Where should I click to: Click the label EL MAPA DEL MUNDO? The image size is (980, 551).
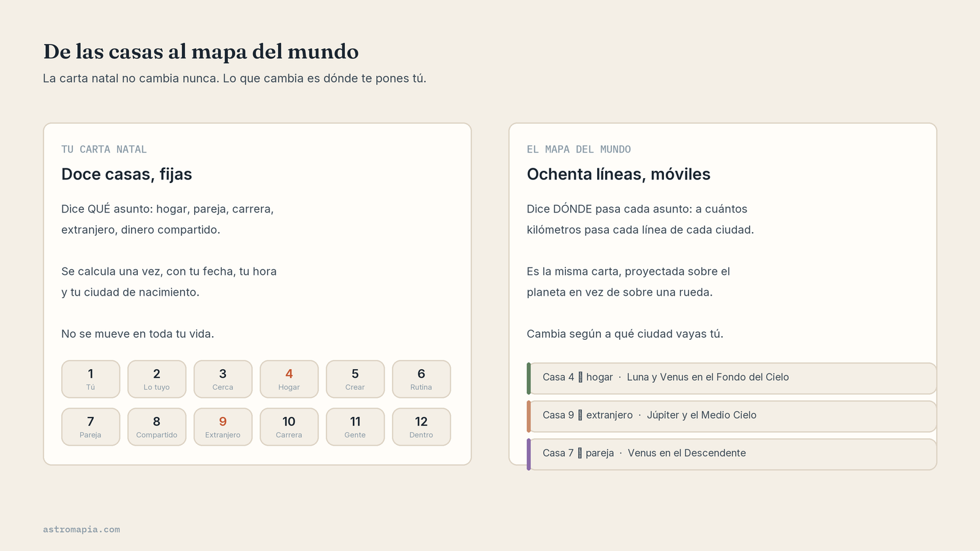point(579,149)
